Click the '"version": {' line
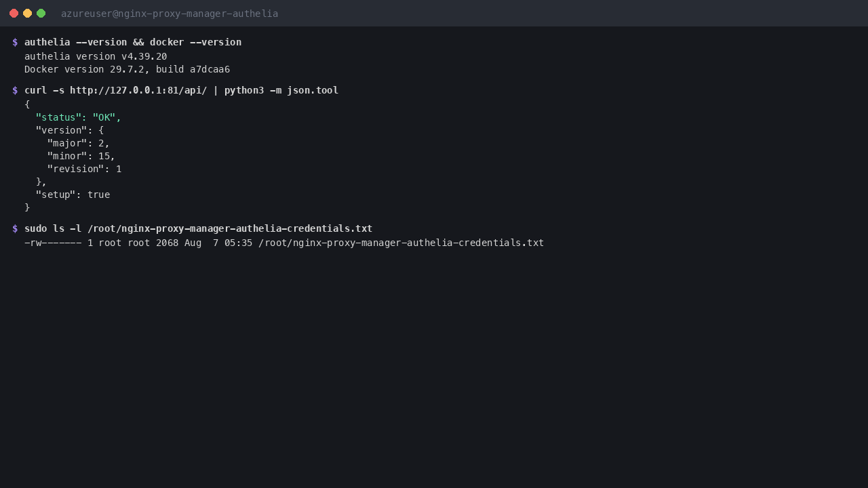This screenshot has height=488, width=868. click(69, 130)
